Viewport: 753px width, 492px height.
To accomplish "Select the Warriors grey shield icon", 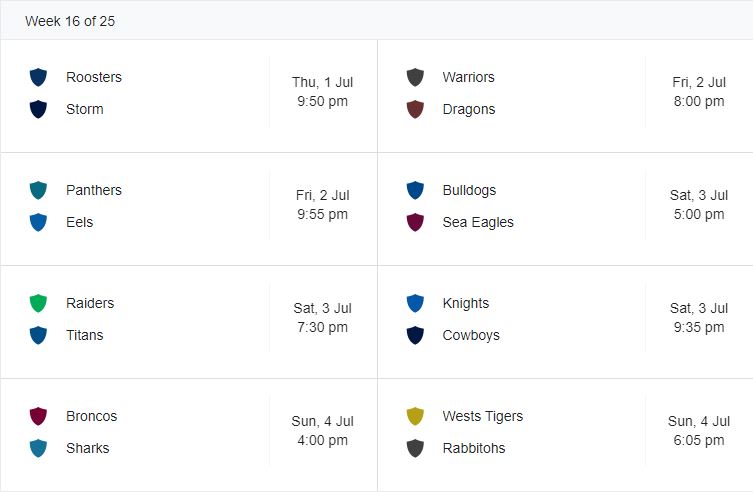I will click(415, 77).
